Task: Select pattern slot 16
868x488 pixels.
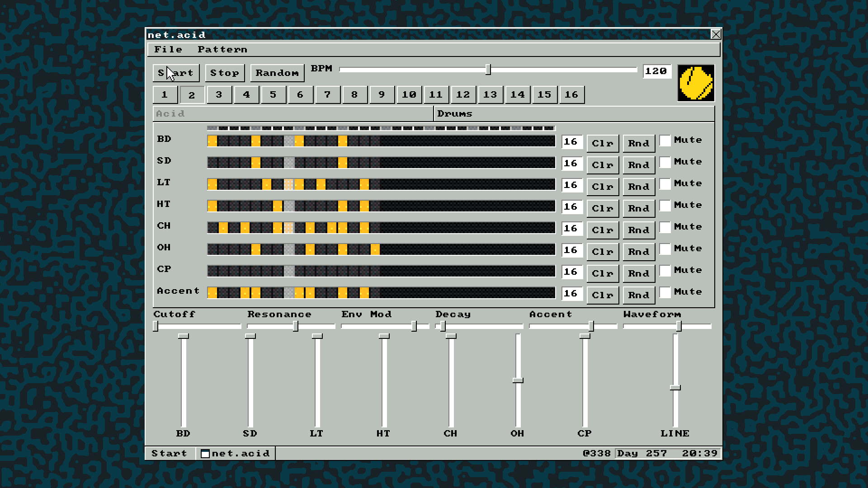Action: (571, 95)
